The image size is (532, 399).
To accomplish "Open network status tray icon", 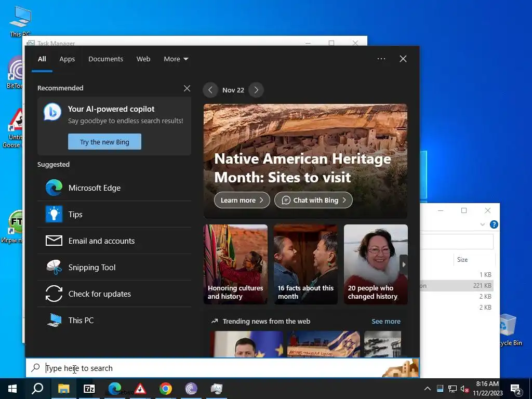I will point(453,389).
